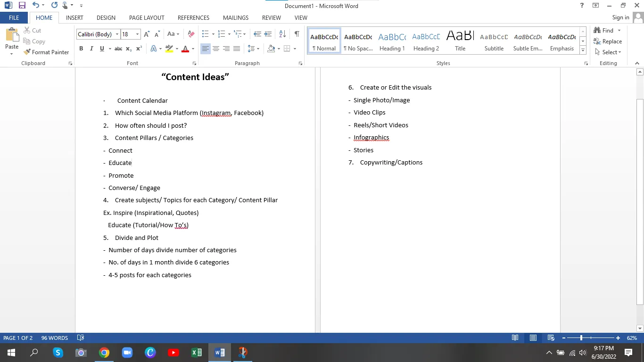This screenshot has width=644, height=362.
Task: Activate the Format Painter
Action: coord(46,52)
